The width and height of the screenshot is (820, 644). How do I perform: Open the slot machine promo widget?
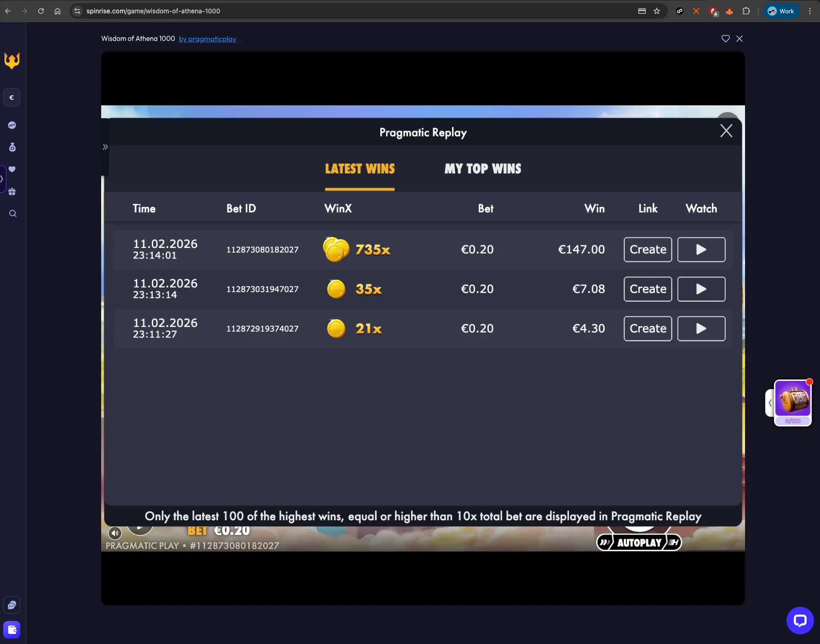tap(793, 402)
